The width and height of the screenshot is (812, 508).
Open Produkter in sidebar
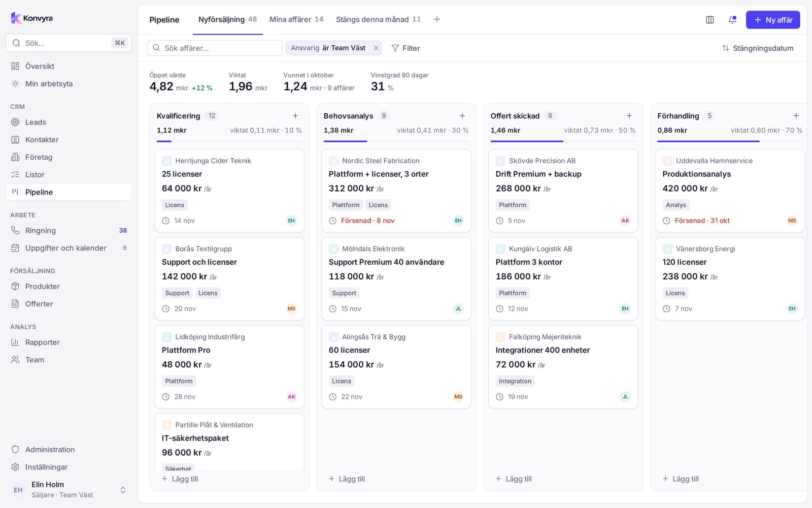69,287
